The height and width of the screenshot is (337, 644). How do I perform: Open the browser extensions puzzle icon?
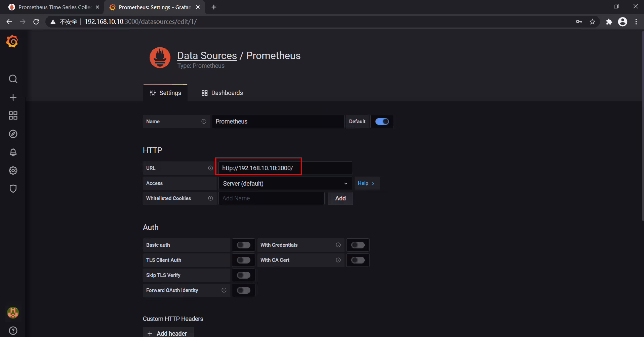pos(609,22)
